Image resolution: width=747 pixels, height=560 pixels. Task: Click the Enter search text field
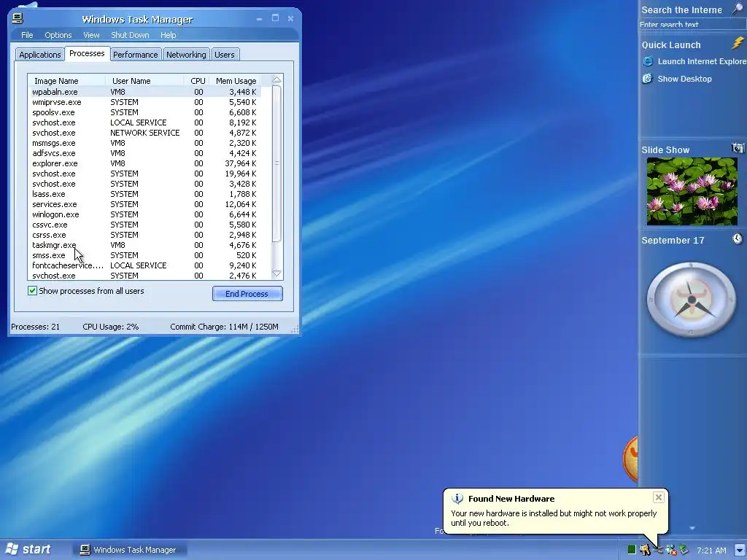(x=691, y=24)
